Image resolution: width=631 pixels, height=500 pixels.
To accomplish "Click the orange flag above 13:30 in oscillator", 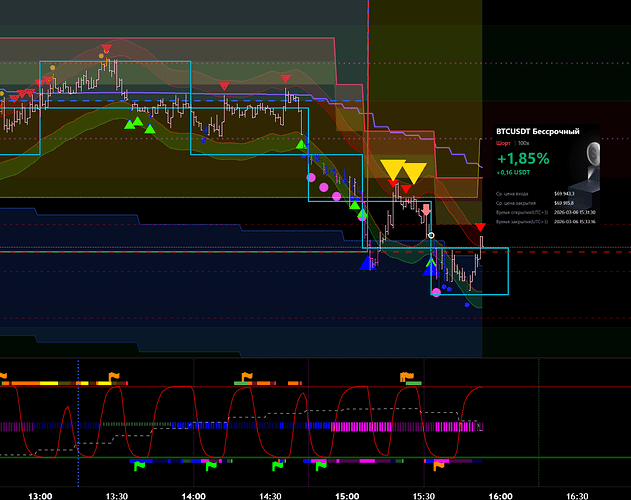I will [111, 378].
